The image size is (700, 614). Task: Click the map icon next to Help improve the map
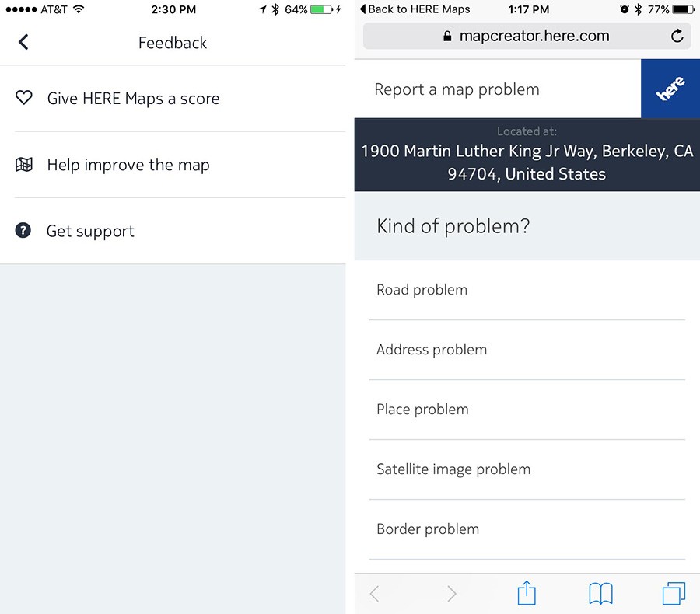pyautogui.click(x=23, y=164)
